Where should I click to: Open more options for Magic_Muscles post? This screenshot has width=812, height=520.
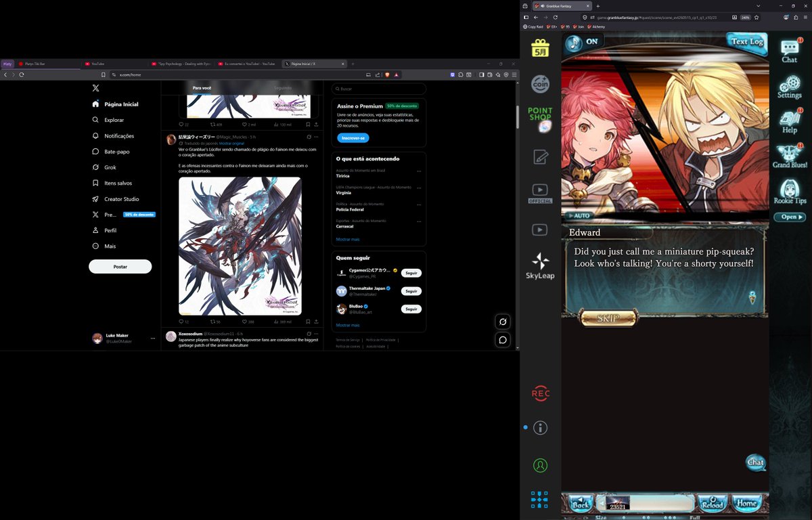pyautogui.click(x=317, y=137)
